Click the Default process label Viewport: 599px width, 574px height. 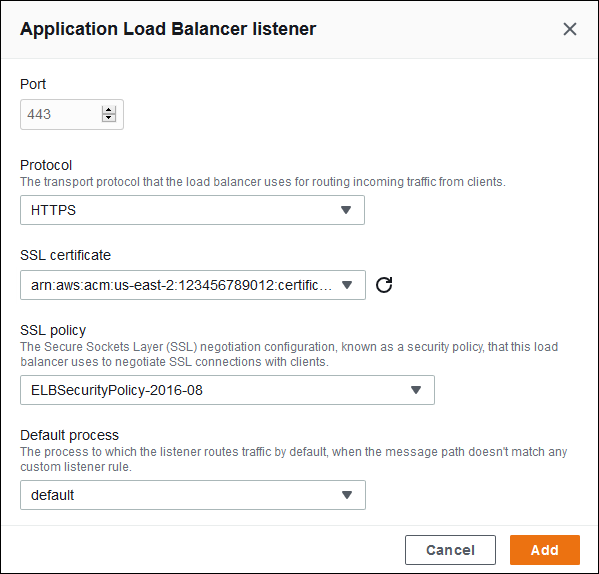[x=70, y=435]
